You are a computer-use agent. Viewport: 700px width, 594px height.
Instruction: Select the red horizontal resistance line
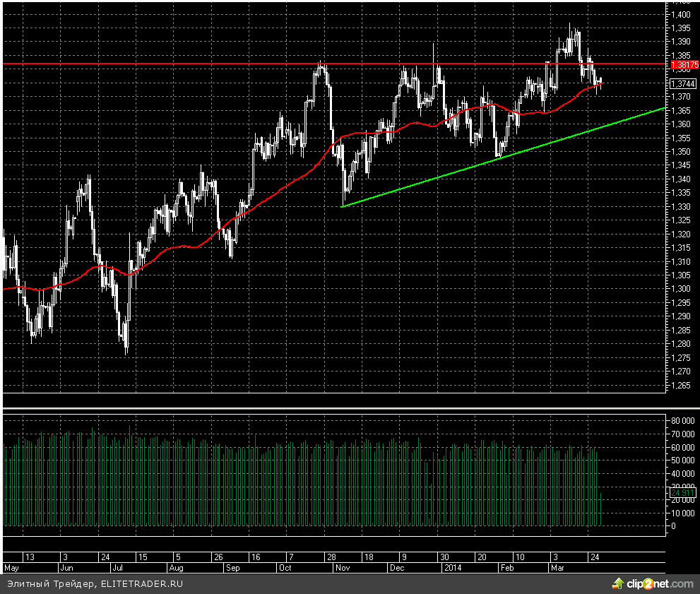(212, 64)
